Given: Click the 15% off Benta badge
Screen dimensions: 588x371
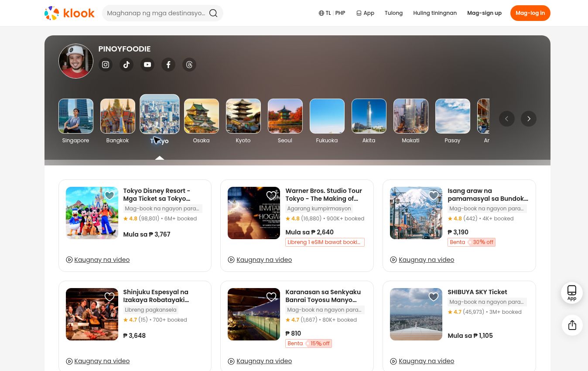Looking at the screenshot, I should coord(308,344).
